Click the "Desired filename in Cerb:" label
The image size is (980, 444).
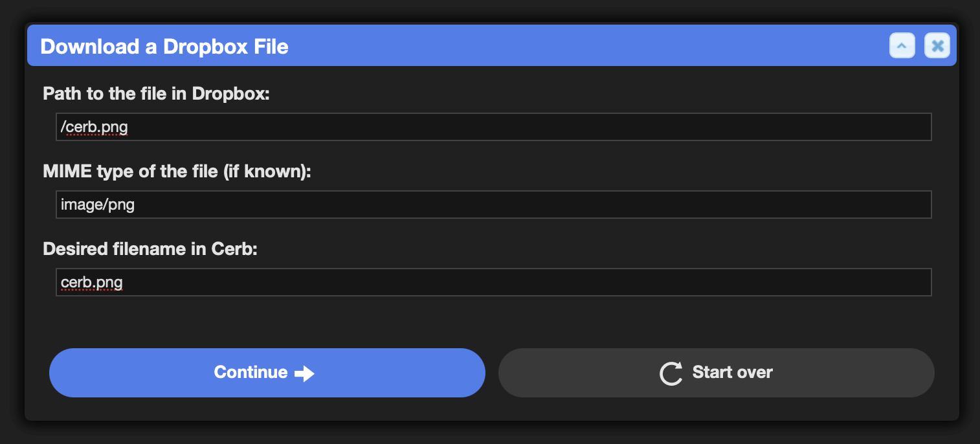pos(150,249)
